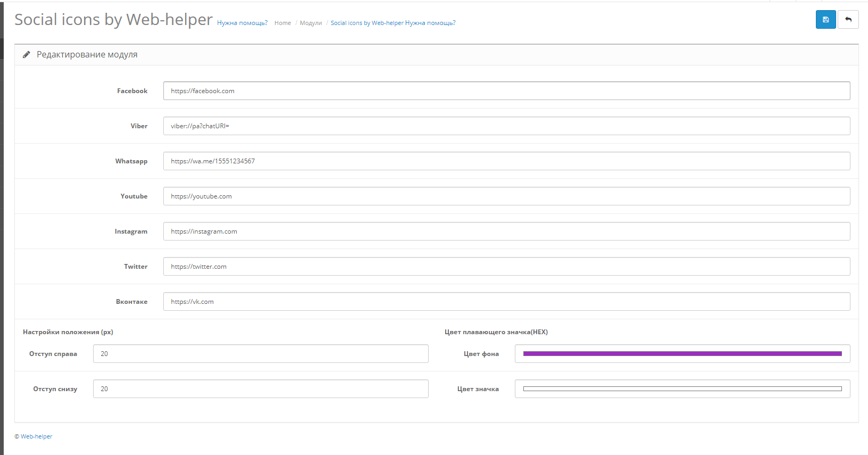Click the Вконтакте URL input
868x455 pixels.
coord(506,302)
